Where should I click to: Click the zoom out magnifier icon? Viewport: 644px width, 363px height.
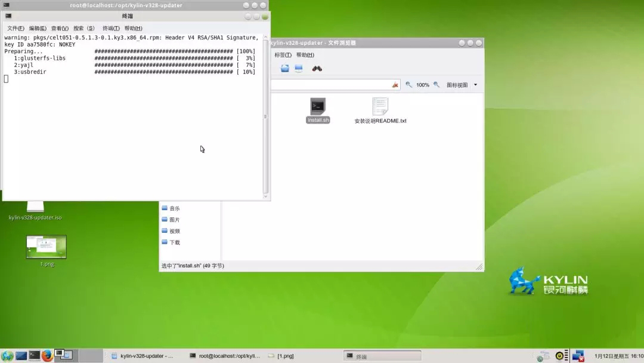point(409,85)
